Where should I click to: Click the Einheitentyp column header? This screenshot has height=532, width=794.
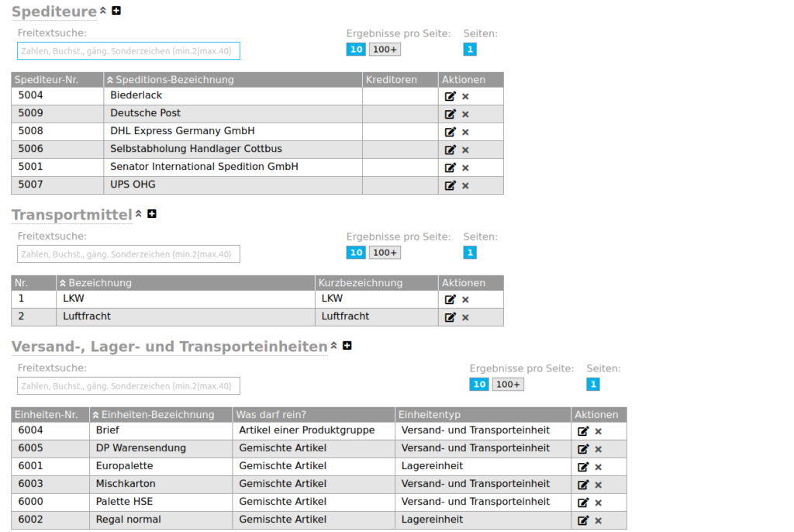click(483, 414)
